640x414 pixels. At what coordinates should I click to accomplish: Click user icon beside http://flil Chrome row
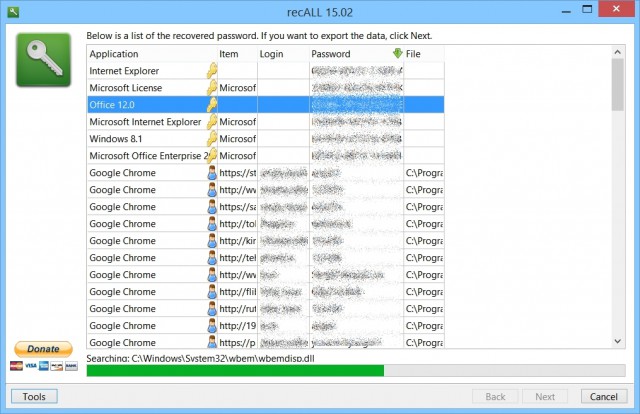tap(212, 292)
